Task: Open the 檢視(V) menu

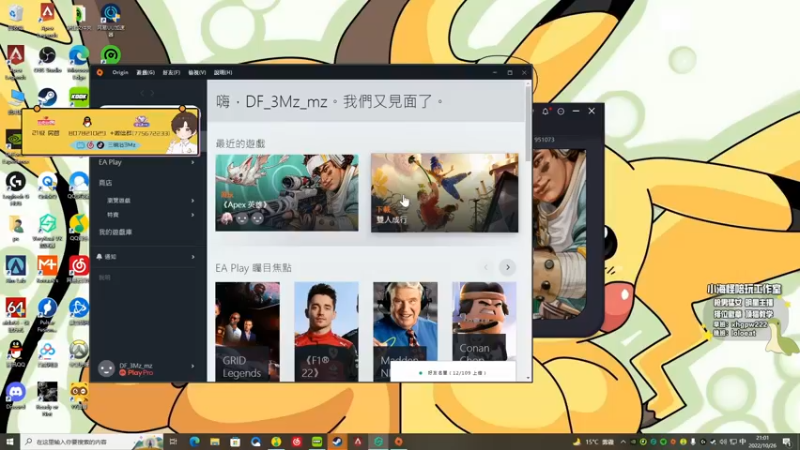Action: click(x=197, y=72)
